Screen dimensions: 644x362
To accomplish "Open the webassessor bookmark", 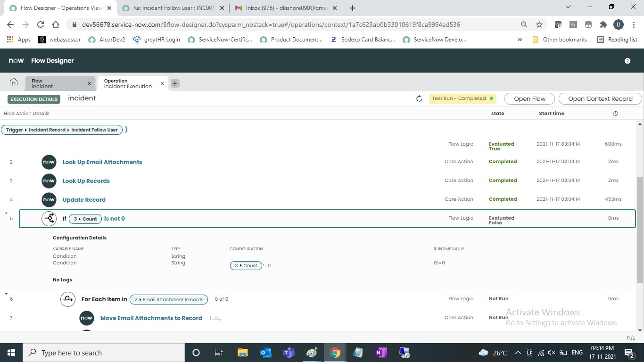I will coord(59,40).
